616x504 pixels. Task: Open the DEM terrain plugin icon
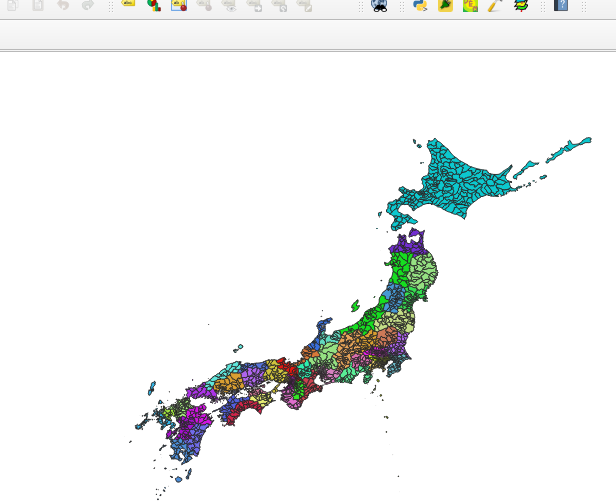click(x=470, y=5)
